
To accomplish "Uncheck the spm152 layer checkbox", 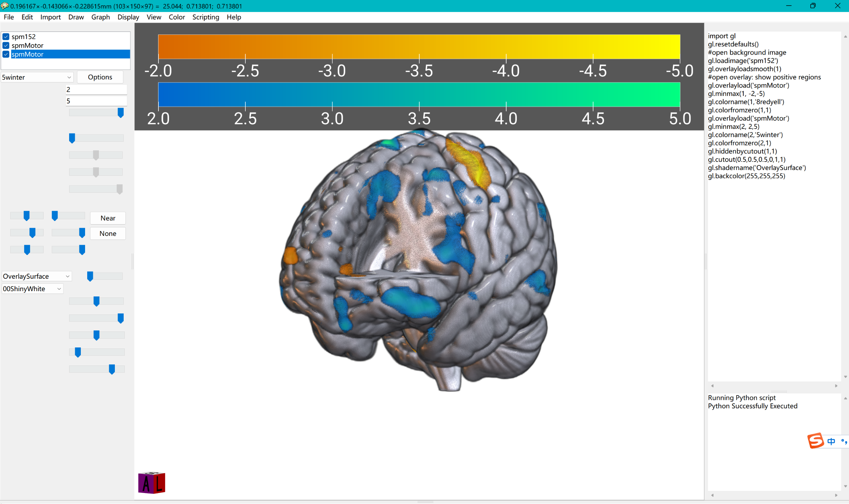I will pos(6,36).
